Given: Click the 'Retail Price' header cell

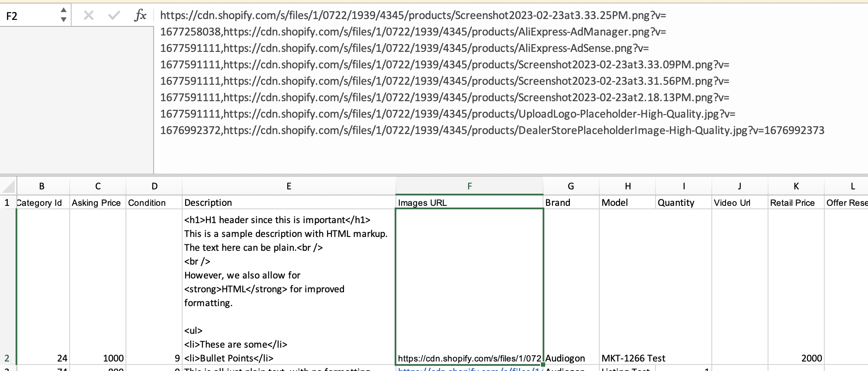Looking at the screenshot, I should point(796,202).
